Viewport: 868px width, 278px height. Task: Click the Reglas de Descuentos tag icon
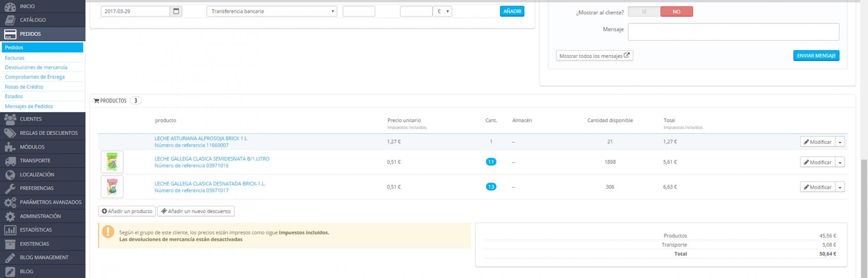click(10, 133)
